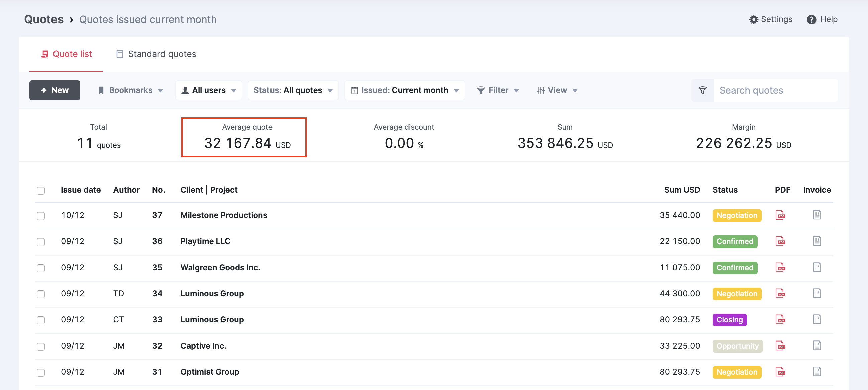The width and height of the screenshot is (868, 390).
Task: Create invoice for Captive Inc. quote
Action: click(817, 345)
